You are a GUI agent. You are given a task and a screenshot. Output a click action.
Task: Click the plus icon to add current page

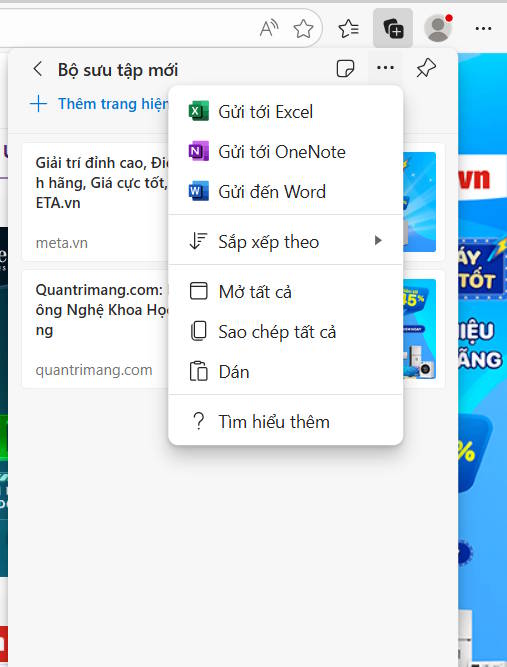click(38, 104)
